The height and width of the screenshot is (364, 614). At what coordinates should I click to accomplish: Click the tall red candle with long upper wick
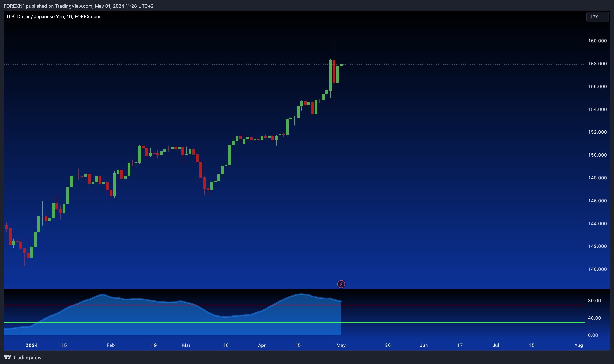click(x=334, y=71)
